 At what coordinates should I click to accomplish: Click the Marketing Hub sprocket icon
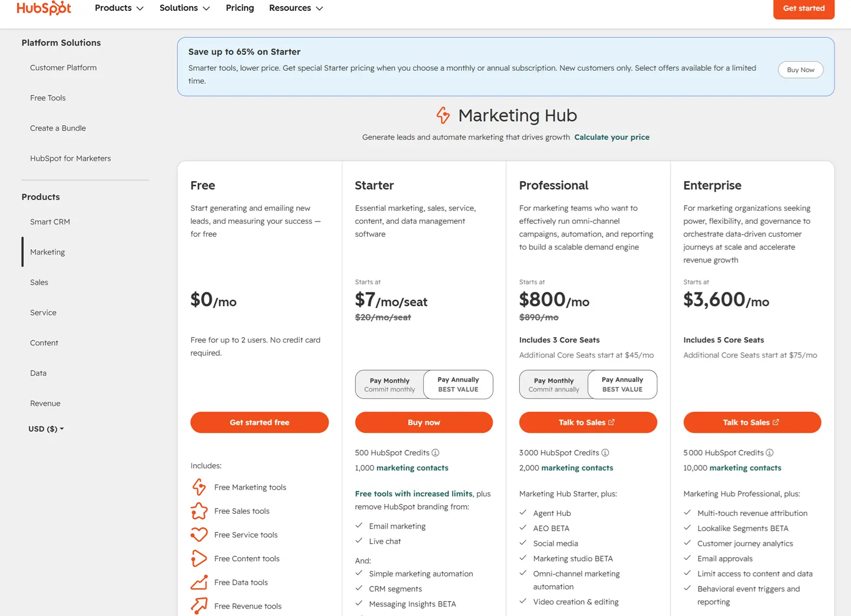(x=443, y=115)
